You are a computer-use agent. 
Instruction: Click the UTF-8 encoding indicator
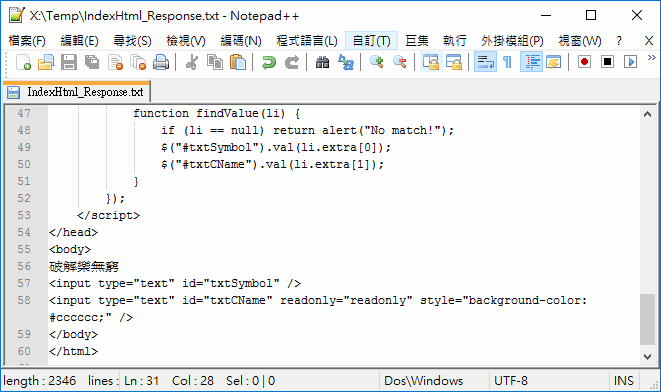pyautogui.click(x=511, y=381)
